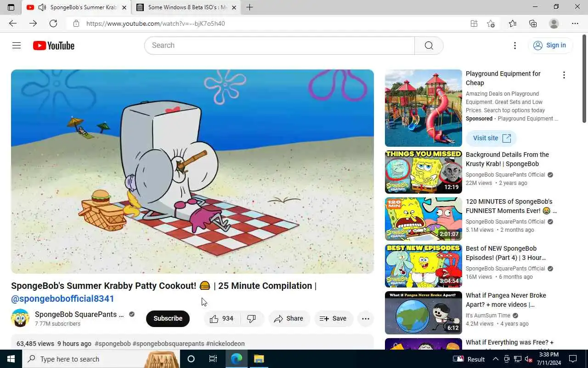Open the apps icon in address bar
The height and width of the screenshot is (368, 588).
point(474,23)
